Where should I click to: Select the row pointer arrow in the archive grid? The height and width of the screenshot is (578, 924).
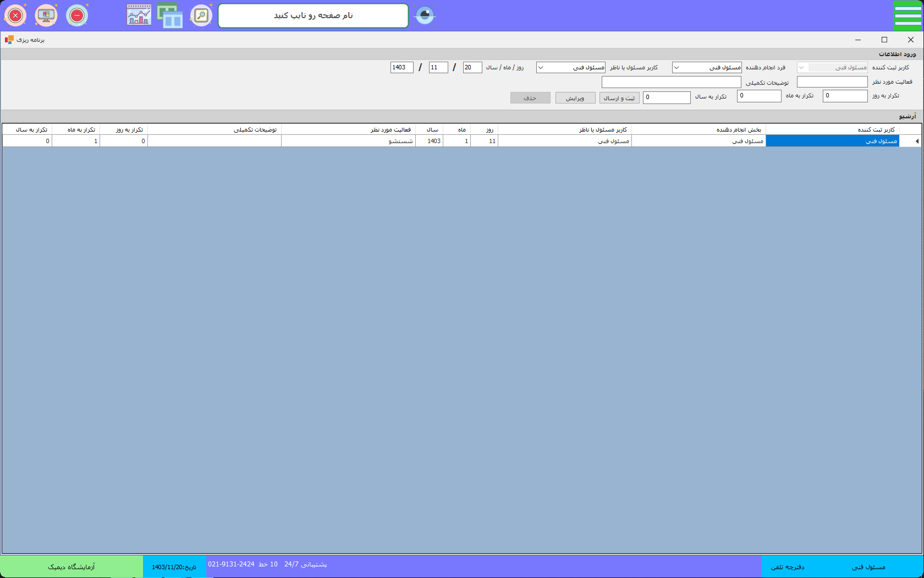(x=916, y=141)
